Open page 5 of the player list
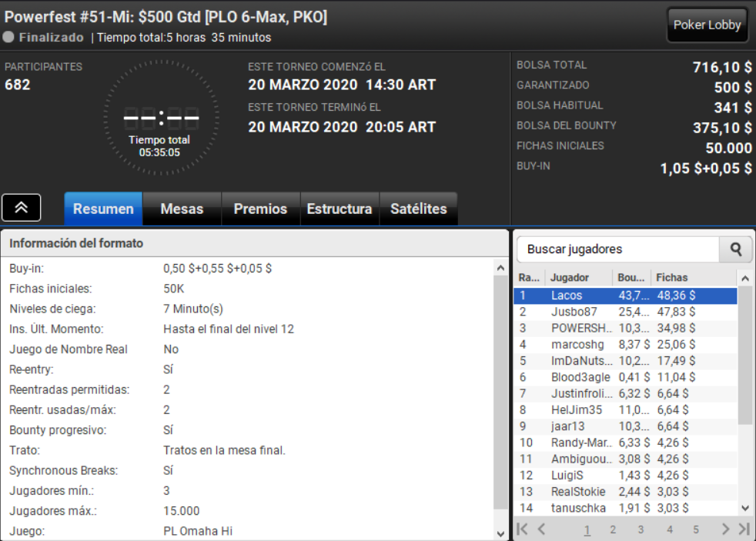 696,529
